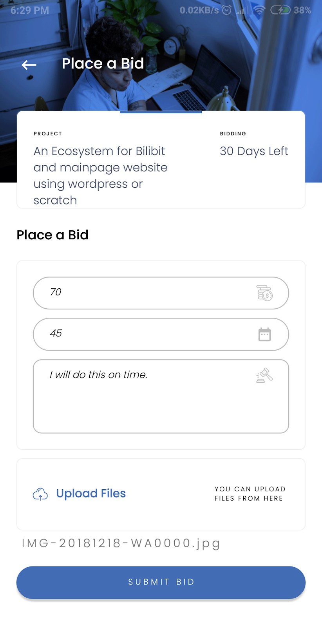Tap the cellular signal strength icon

[242, 11]
